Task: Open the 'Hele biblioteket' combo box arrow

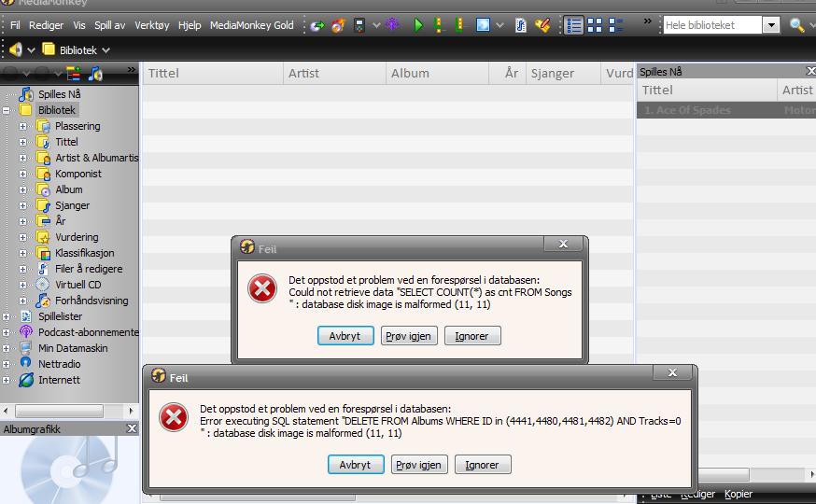Action: pos(771,25)
